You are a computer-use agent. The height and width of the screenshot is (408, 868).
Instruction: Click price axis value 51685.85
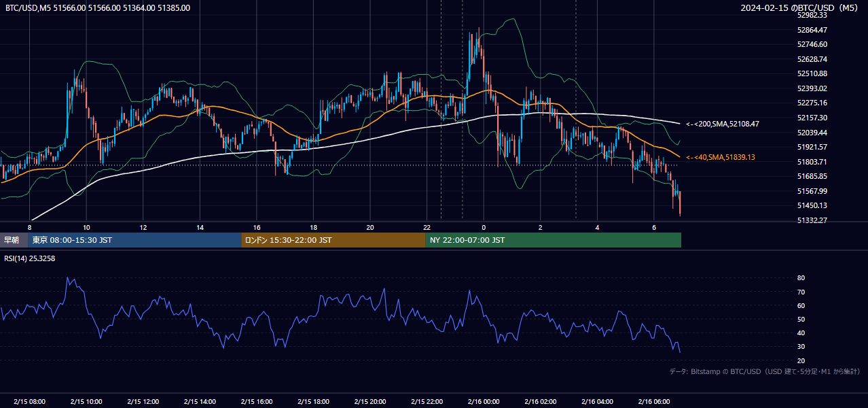point(812,176)
